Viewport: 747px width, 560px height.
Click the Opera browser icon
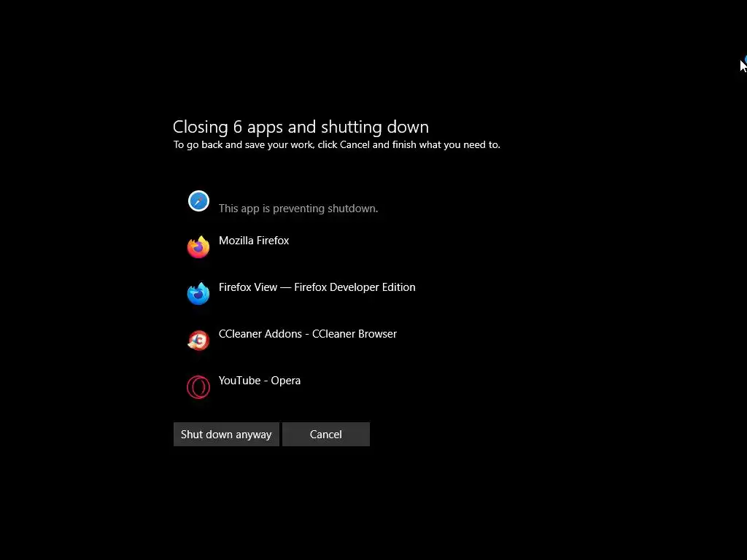198,386
